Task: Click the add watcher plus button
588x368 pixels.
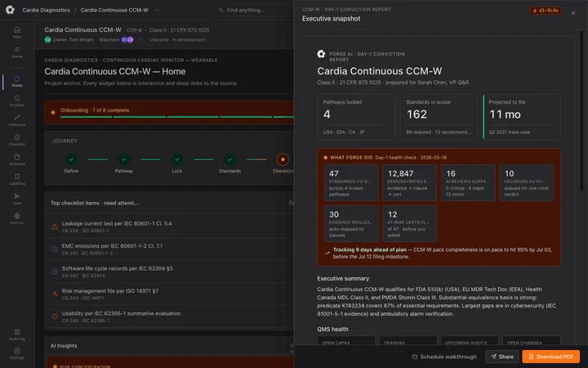Action: pyautogui.click(x=140, y=39)
